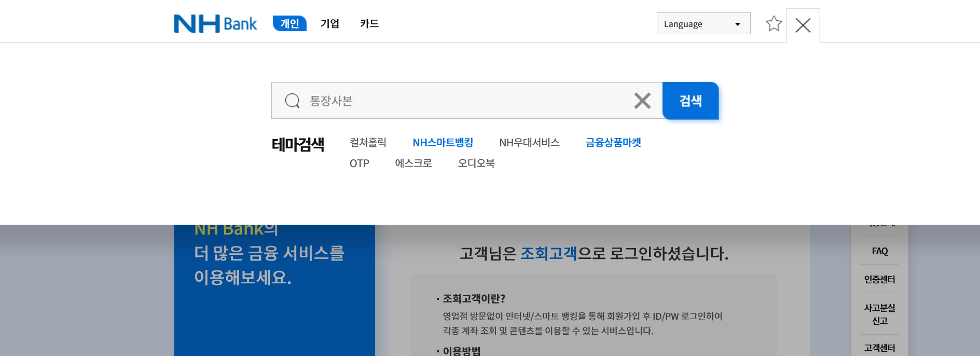Click FAQ in the side quick menu

click(880, 251)
